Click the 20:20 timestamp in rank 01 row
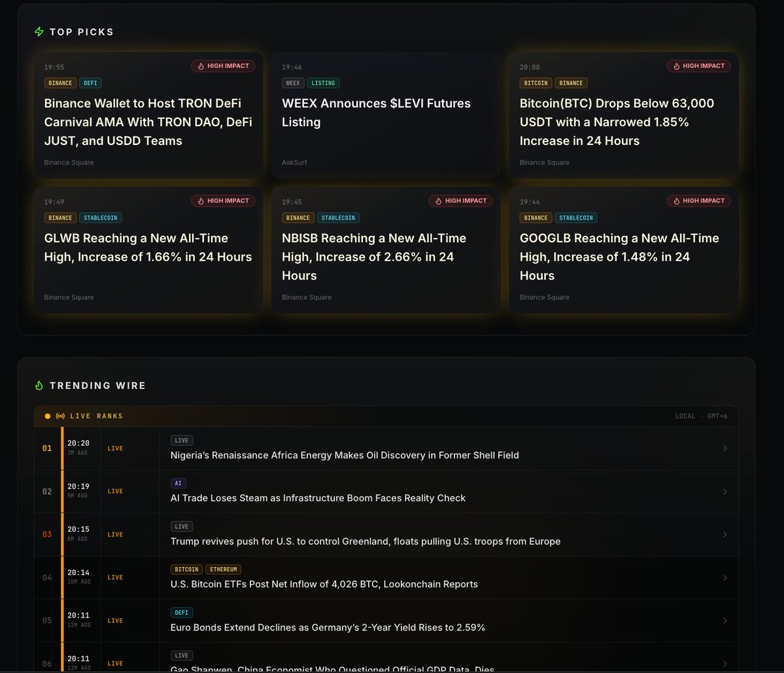Viewport: 784px width, 673px height. [78, 443]
